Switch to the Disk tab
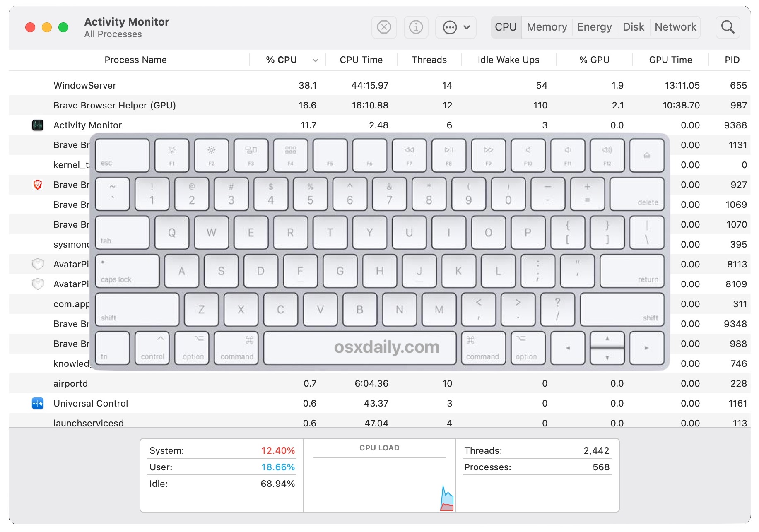 coord(634,27)
